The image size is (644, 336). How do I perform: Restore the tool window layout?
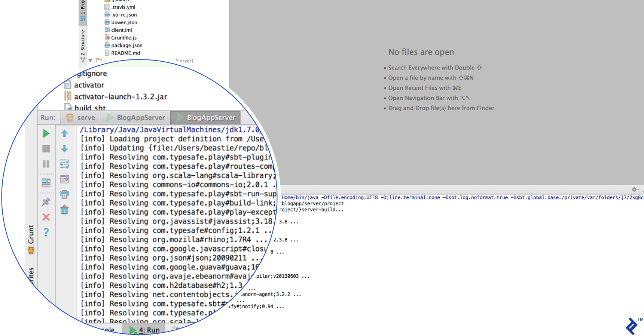pyautogui.click(x=46, y=183)
